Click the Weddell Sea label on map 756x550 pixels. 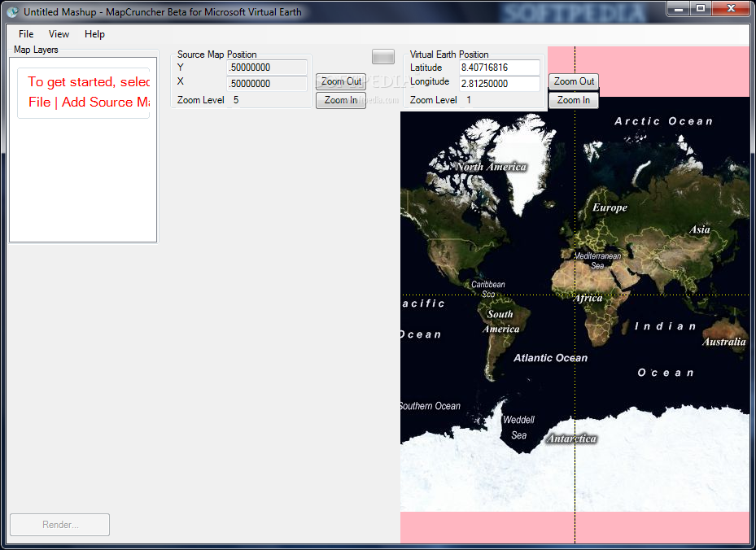(x=519, y=428)
